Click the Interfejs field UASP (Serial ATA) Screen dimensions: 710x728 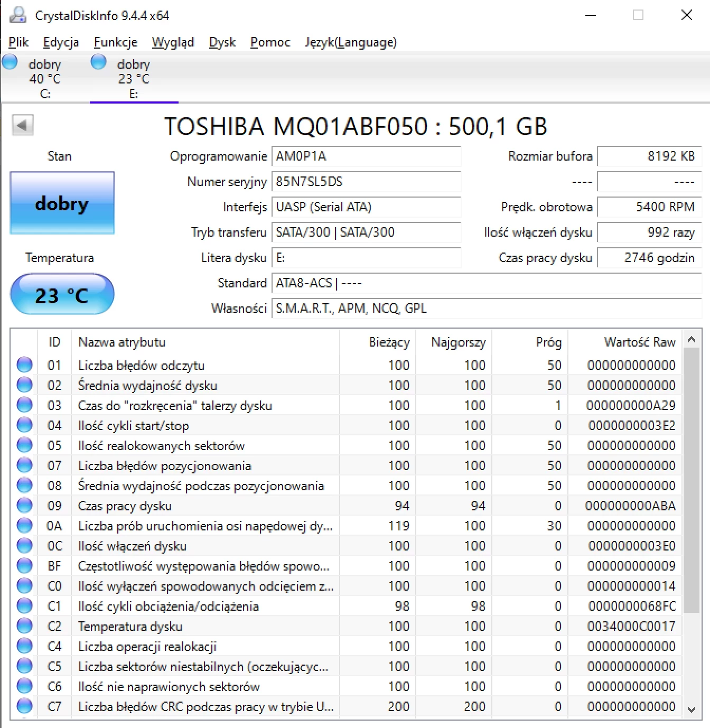366,207
